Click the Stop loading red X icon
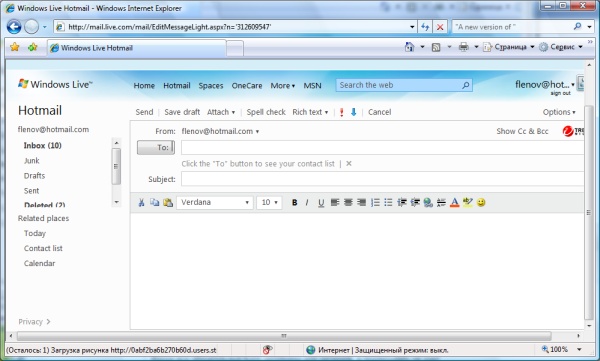This screenshot has width=600, height=361. 440,27
